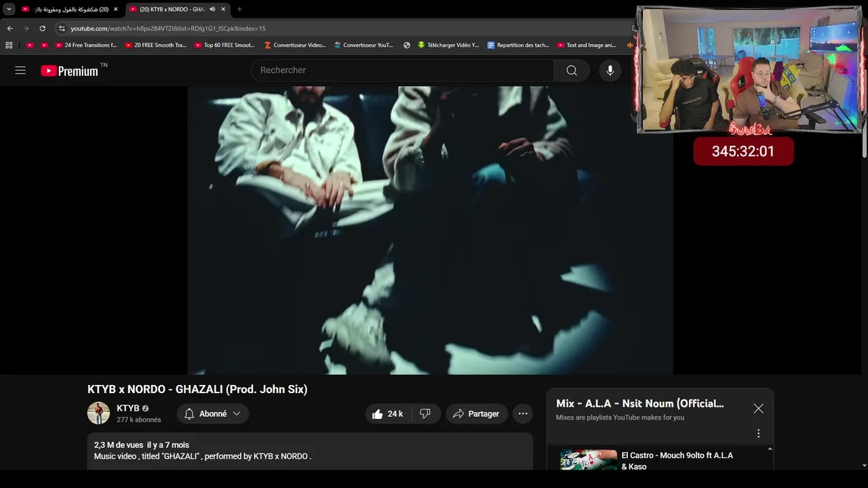The width and height of the screenshot is (868, 488).
Task: Start voice search with microphone icon
Action: 610,70
